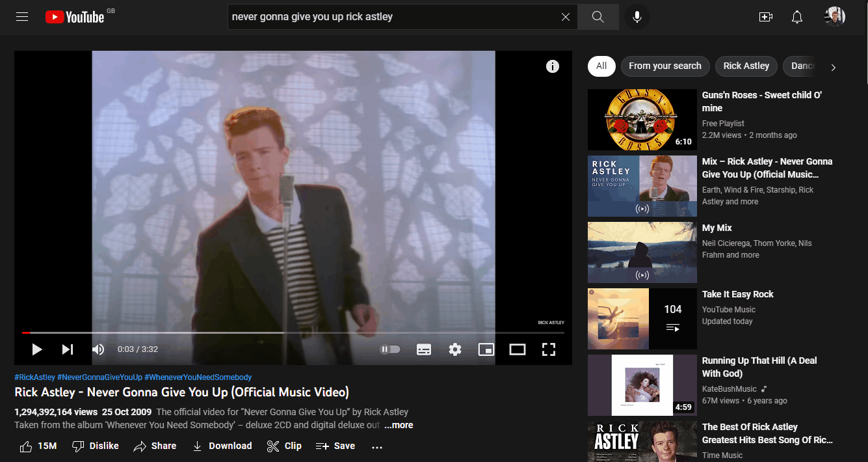868x462 pixels.
Task: Open the Guns'n Roses video thumbnail
Action: (x=642, y=120)
